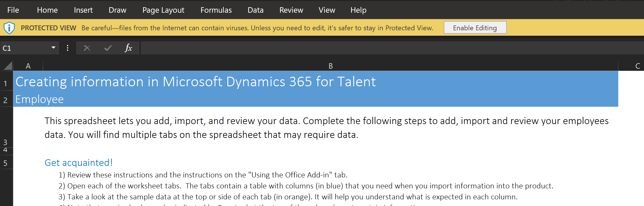Click the Cancel X icon in formula bar
The height and width of the screenshot is (206, 644).
click(87, 48)
